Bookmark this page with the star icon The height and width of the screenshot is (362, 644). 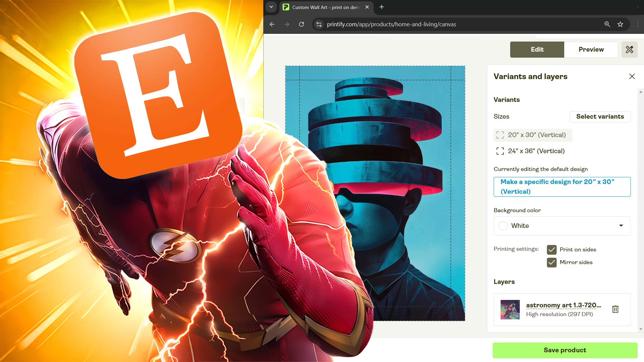point(620,24)
